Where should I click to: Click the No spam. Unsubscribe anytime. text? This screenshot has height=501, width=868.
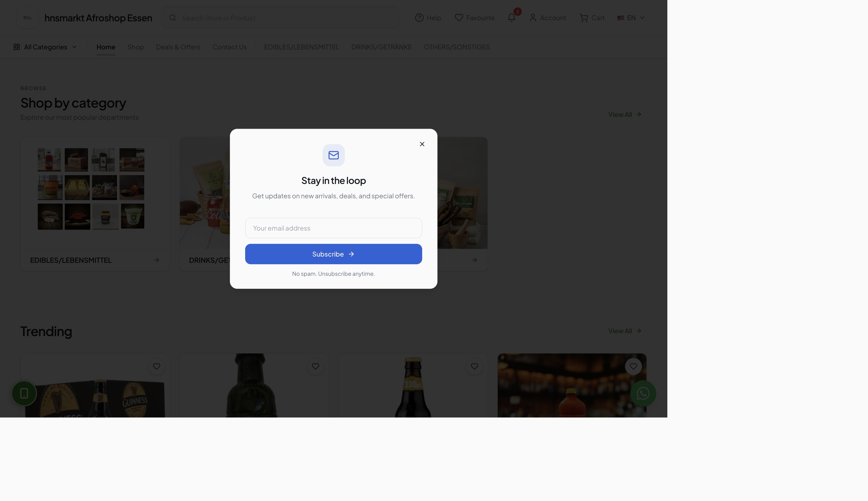pos(333,274)
